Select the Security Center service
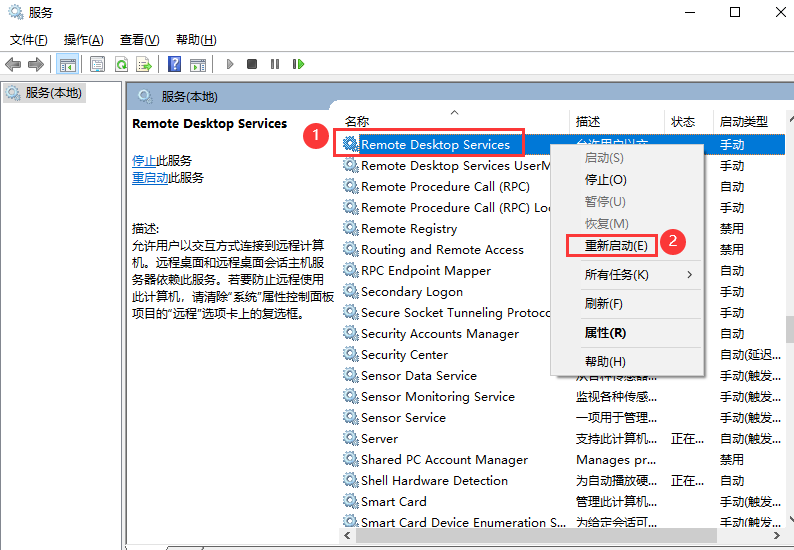The height and width of the screenshot is (550, 794). [404, 355]
